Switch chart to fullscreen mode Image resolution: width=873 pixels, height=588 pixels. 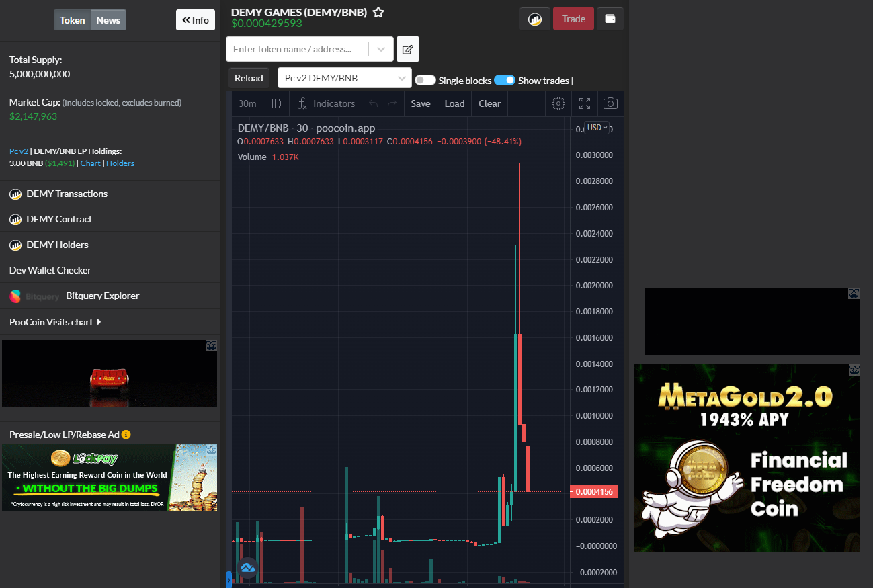pos(585,103)
